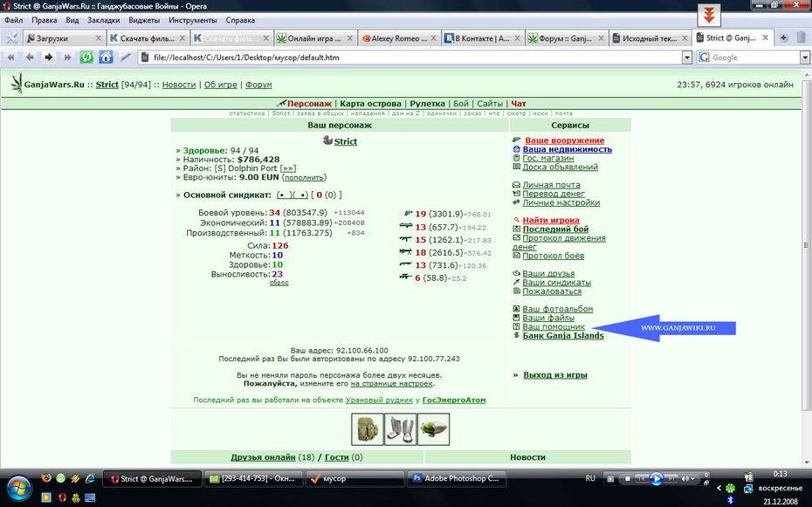
Task: Click media player play button in taskbar
Action: pyautogui.click(x=656, y=478)
